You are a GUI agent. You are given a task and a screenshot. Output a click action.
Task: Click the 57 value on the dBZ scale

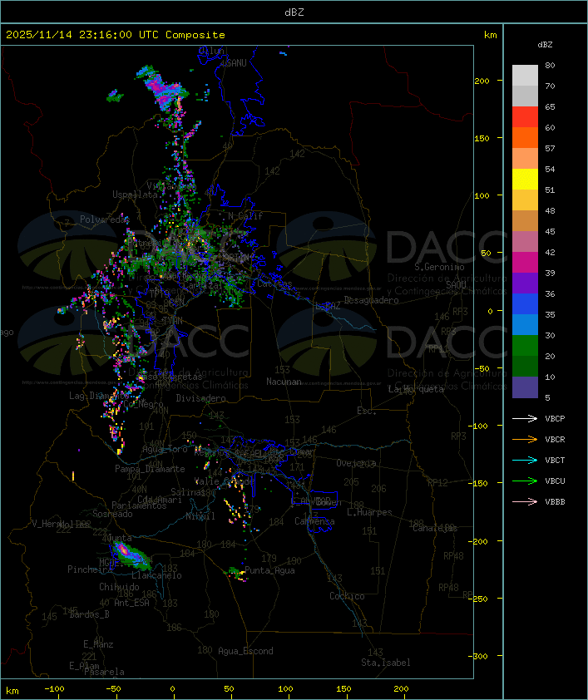click(x=550, y=149)
